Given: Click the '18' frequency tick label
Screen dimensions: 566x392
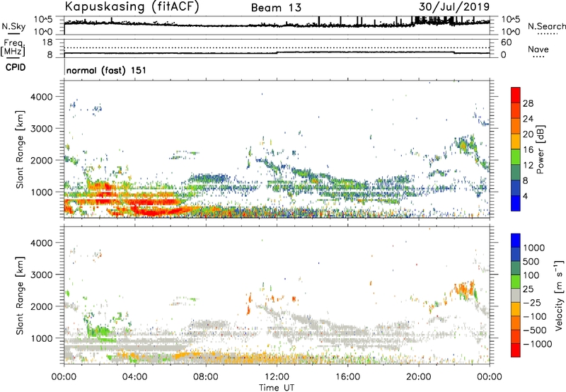Looking at the screenshot, I should pos(47,42).
